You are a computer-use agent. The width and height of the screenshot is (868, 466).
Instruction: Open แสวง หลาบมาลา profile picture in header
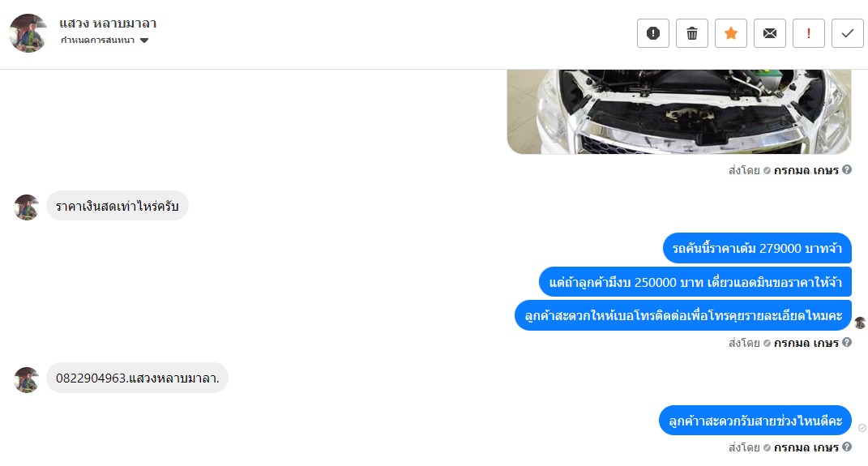pos(28,33)
